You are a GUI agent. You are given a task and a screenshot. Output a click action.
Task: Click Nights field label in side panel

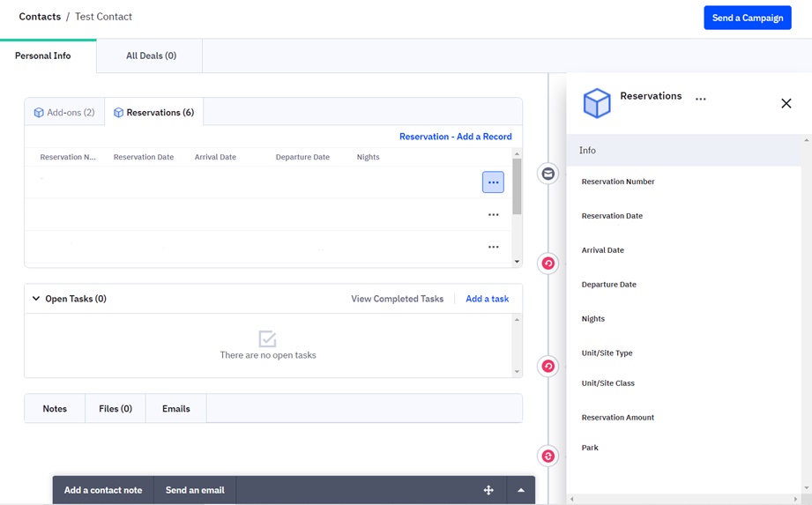click(x=593, y=319)
